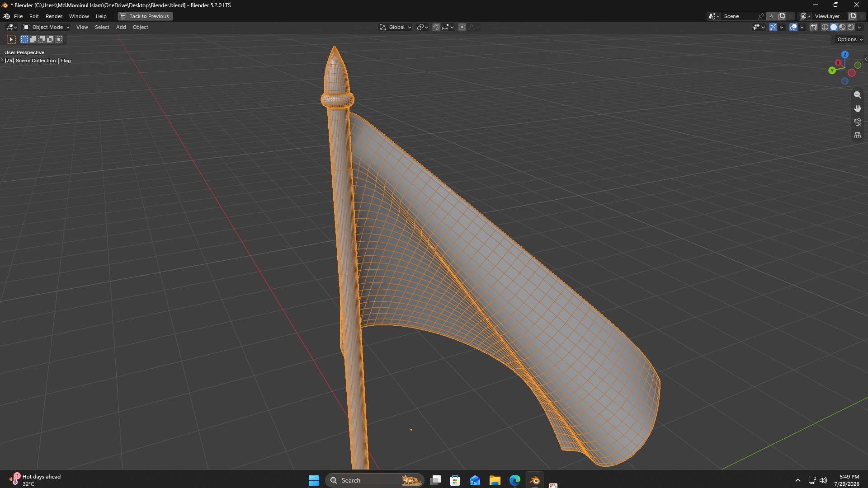The width and height of the screenshot is (868, 488).
Task: Toggle proportional editing
Action: [462, 27]
